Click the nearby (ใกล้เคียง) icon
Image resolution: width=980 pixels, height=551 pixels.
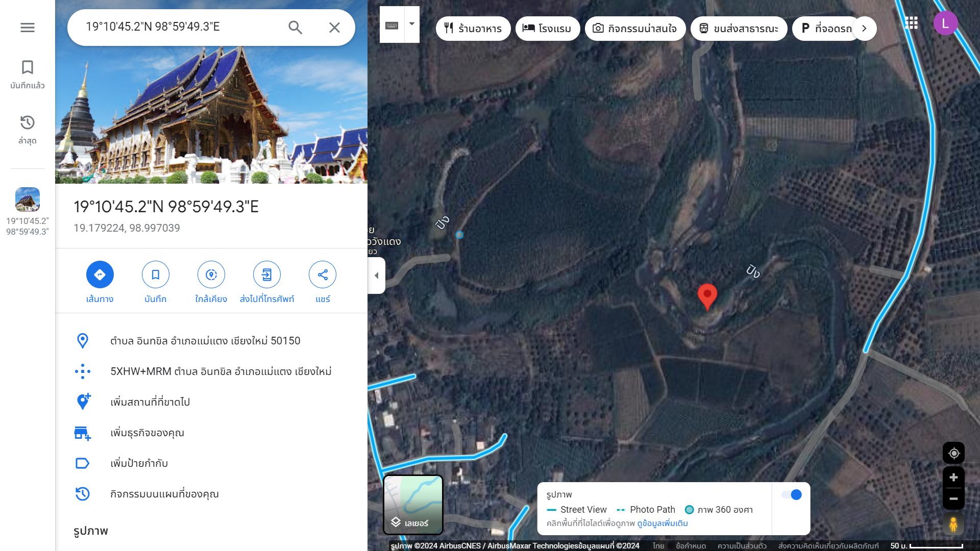click(x=211, y=275)
